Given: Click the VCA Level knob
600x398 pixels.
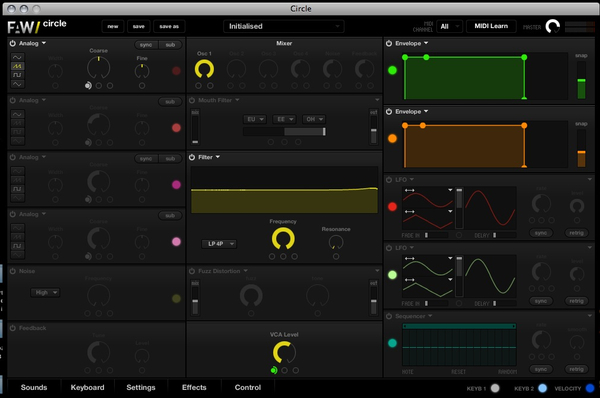Looking at the screenshot, I should pos(284,352).
